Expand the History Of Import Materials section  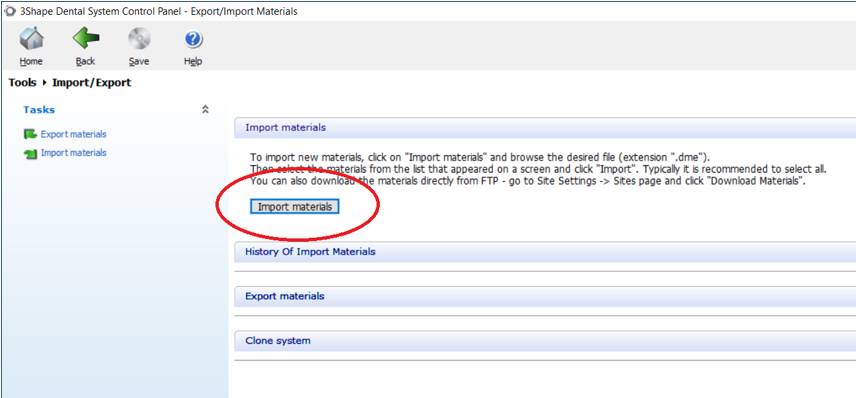[x=545, y=252]
